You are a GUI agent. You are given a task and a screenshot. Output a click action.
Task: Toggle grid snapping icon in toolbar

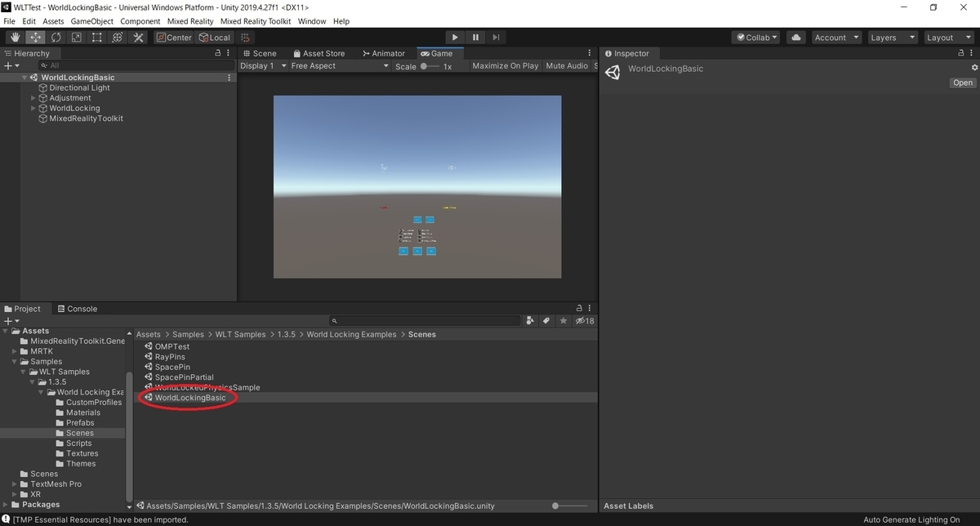point(246,38)
